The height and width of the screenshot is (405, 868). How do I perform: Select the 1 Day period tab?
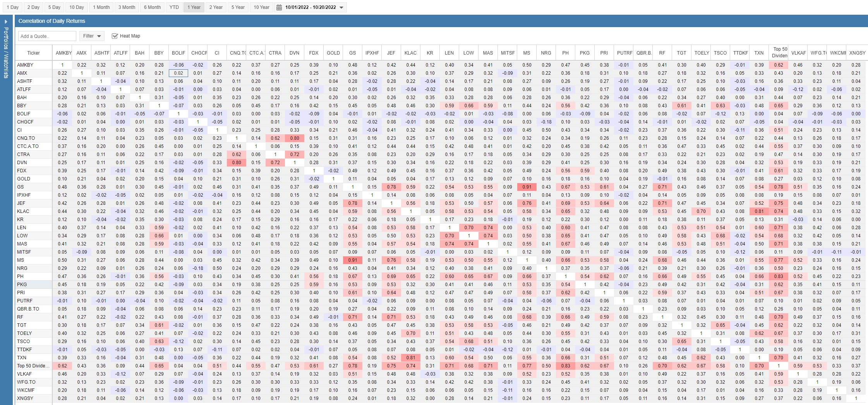13,7
